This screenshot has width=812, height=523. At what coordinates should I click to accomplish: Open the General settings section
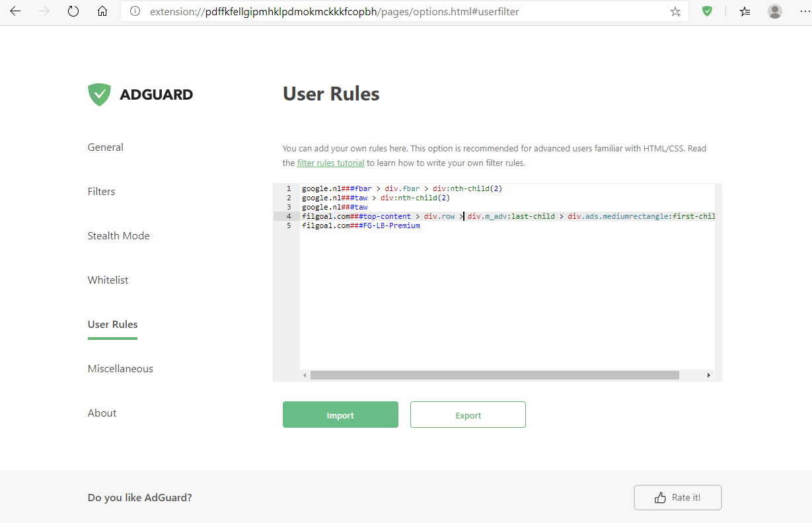coord(106,147)
